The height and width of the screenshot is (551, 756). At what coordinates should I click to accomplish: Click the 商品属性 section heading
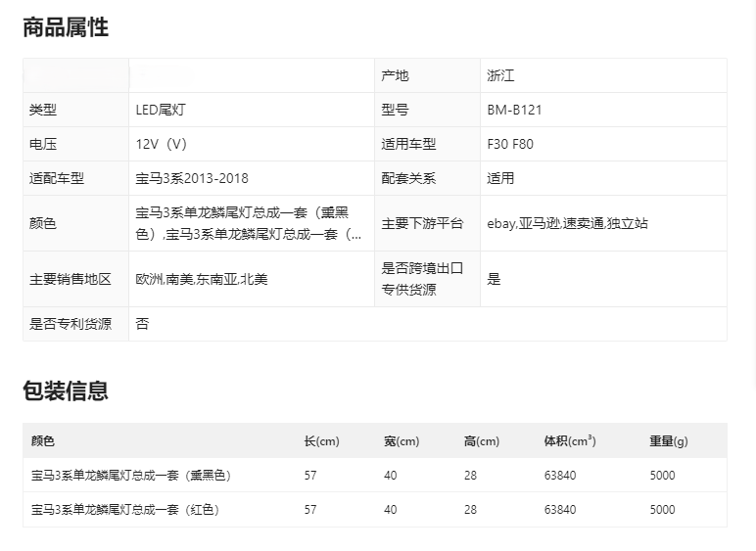coord(66,27)
